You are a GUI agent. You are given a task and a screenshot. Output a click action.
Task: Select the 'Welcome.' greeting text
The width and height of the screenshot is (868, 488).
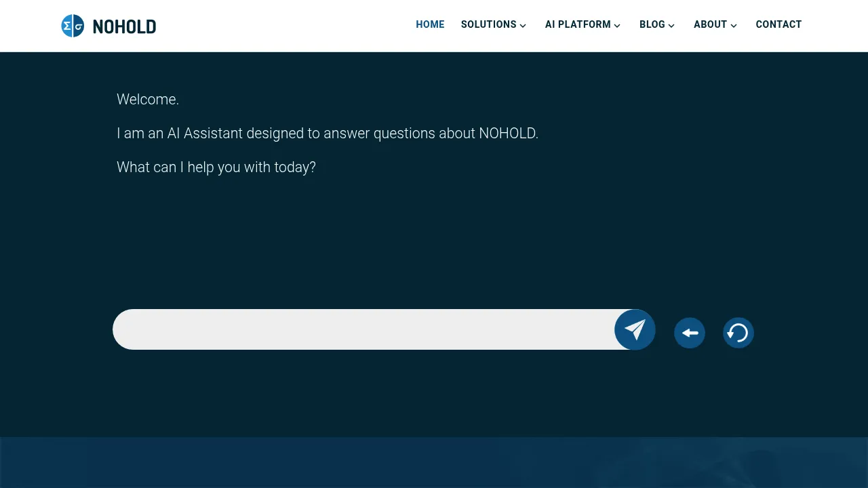click(x=148, y=100)
